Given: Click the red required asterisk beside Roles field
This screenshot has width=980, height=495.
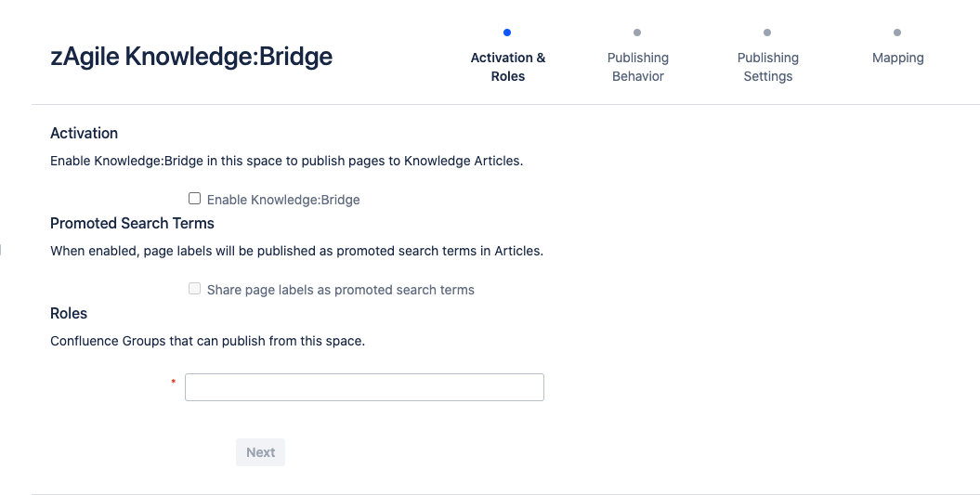Looking at the screenshot, I should (x=173, y=383).
